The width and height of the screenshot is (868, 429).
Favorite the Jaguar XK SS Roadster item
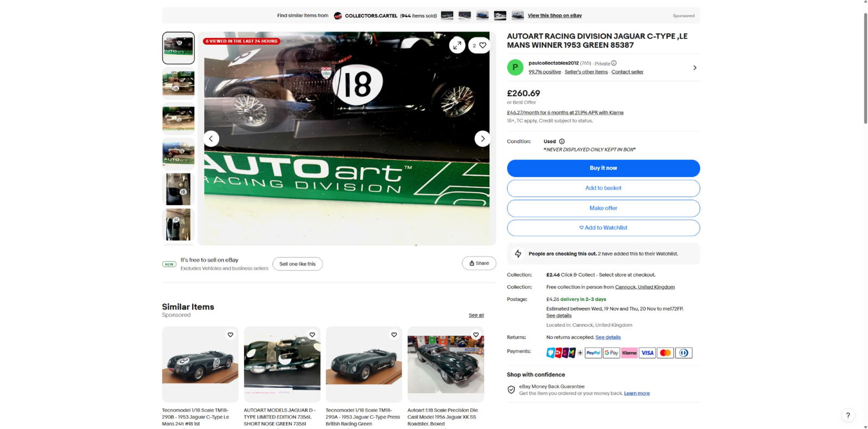[476, 335]
